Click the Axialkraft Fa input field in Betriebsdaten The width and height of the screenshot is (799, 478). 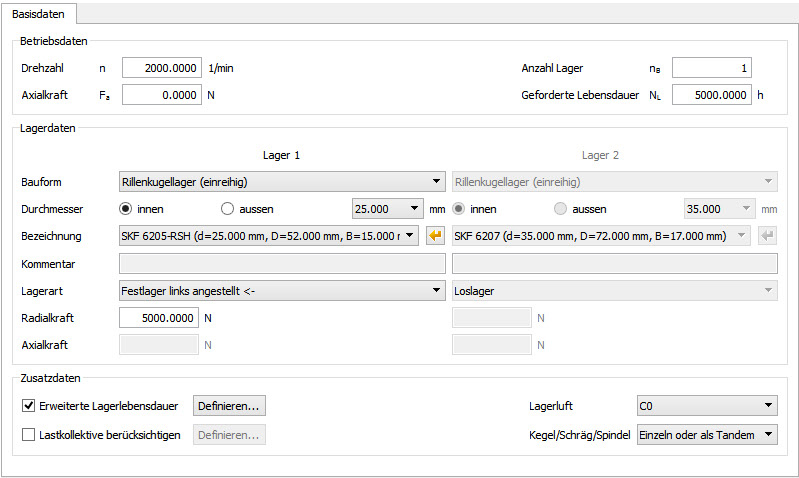point(162,95)
